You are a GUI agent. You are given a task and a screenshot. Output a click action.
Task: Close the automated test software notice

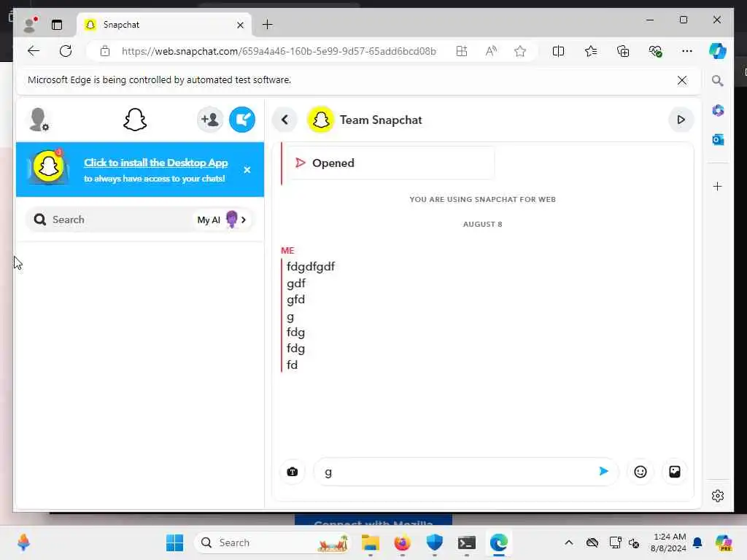(682, 80)
